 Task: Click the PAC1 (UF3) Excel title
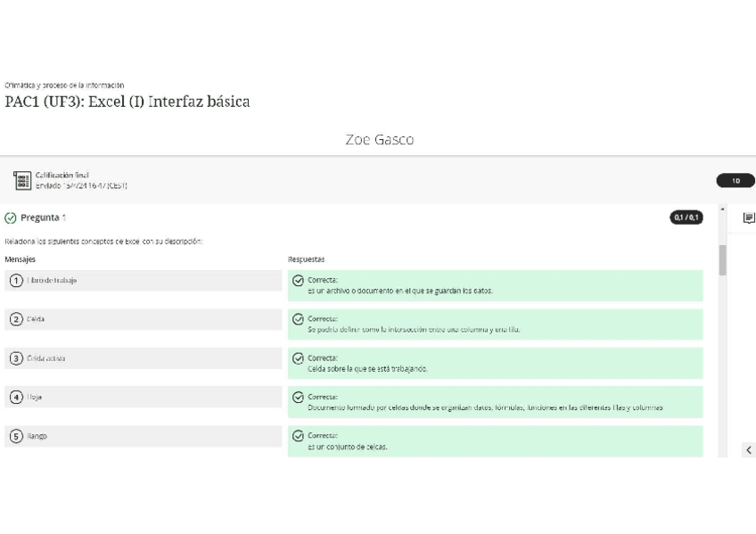coord(127,102)
